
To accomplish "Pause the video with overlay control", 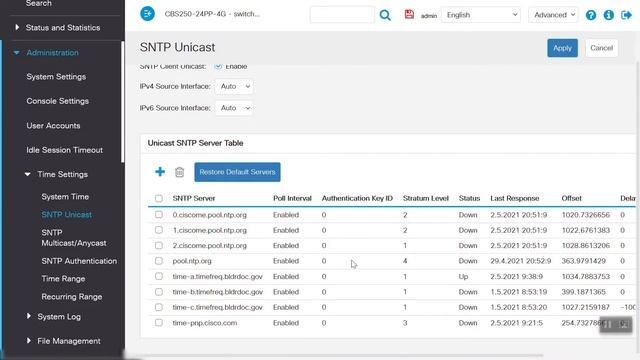I will pyautogui.click(x=608, y=324).
